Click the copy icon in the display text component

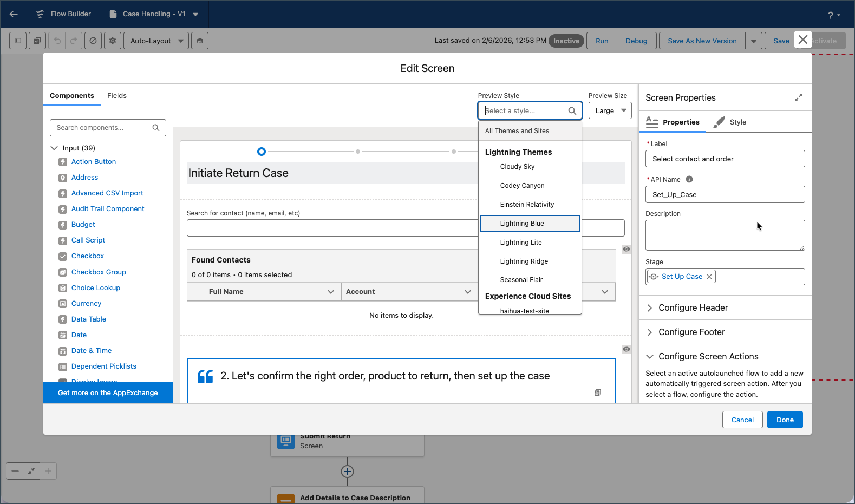pos(597,392)
